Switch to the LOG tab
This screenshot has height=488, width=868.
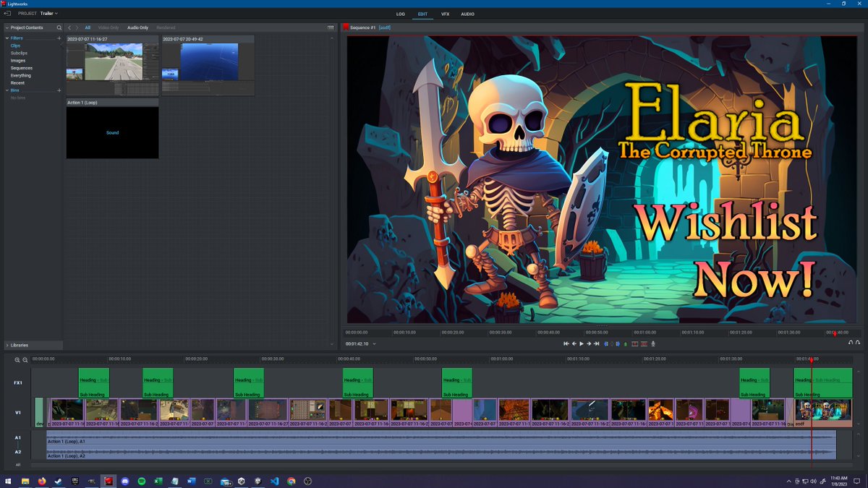pyautogui.click(x=401, y=14)
